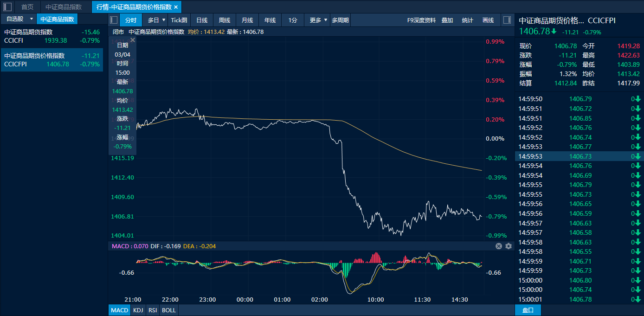Image resolution: width=644 pixels, height=316 pixels.
Task: Open MACD indicator settings gear
Action: [509, 246]
